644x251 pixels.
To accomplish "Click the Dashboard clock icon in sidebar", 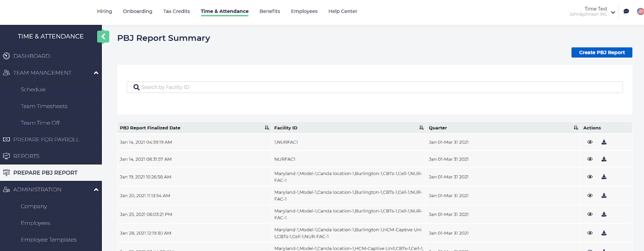I will coord(6,56).
